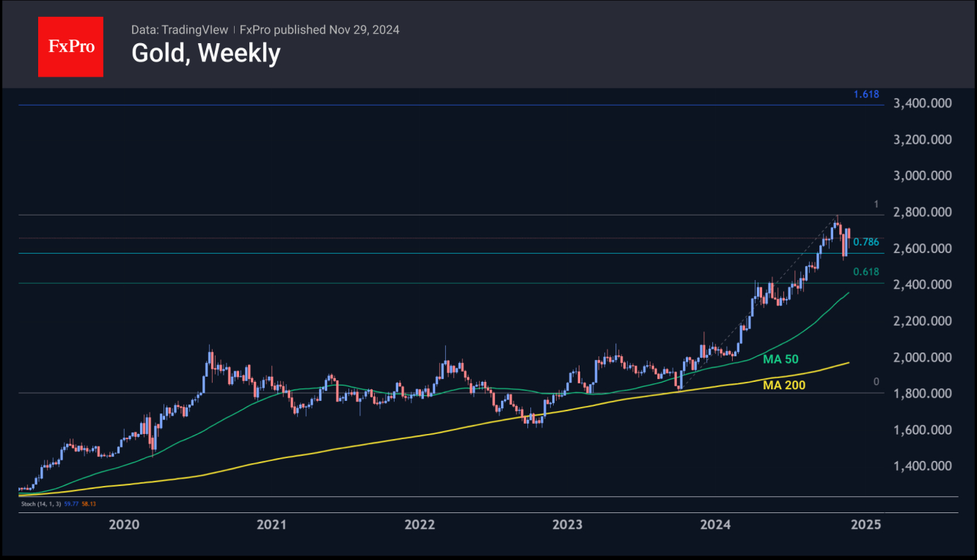Select the 'Gold, Weekly' chart title
This screenshot has height=560, width=977.
pyautogui.click(x=205, y=54)
